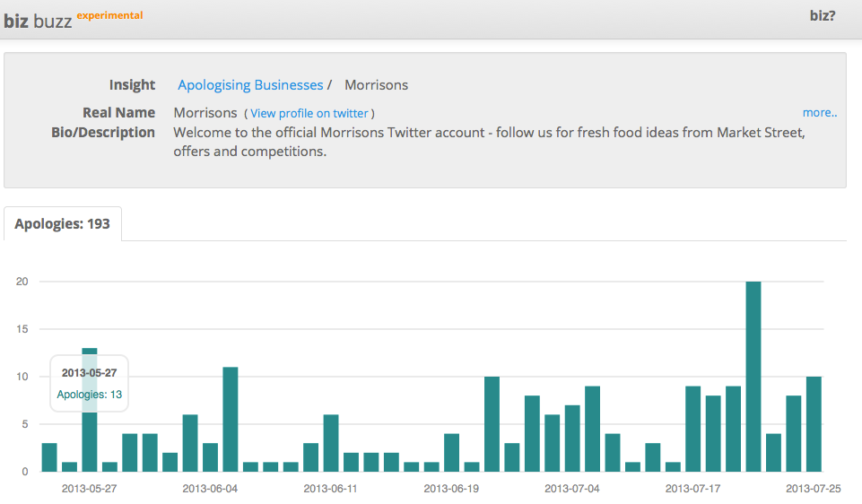
Task: Click the 2013-07-04 x-axis date label
Action: 571,489
